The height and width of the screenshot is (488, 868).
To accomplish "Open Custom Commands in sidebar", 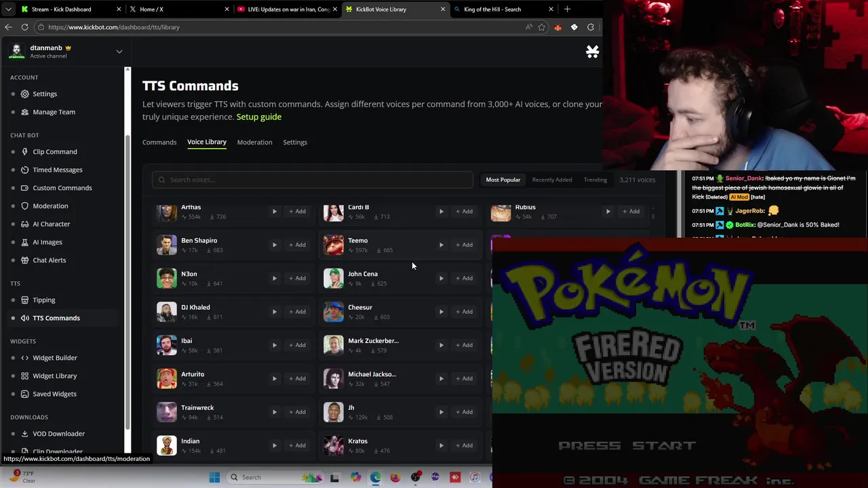I will tap(62, 188).
